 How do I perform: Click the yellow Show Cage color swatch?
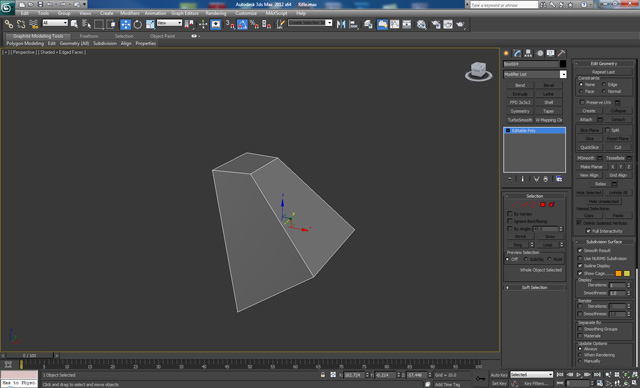627,273
